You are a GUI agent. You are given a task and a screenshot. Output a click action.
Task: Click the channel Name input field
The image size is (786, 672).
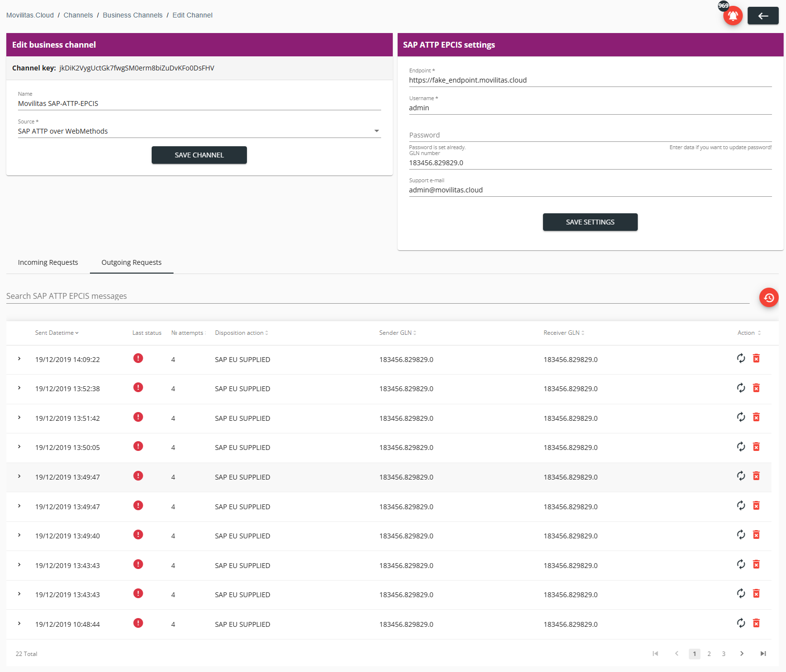199,103
